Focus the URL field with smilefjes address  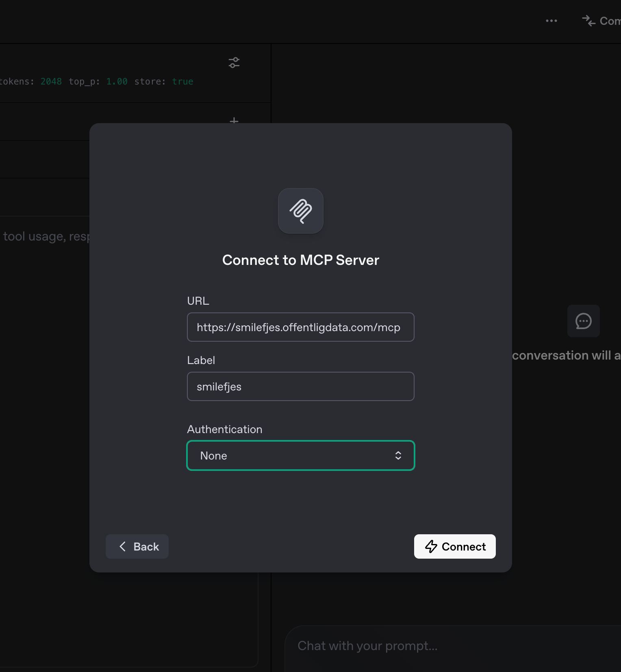300,327
